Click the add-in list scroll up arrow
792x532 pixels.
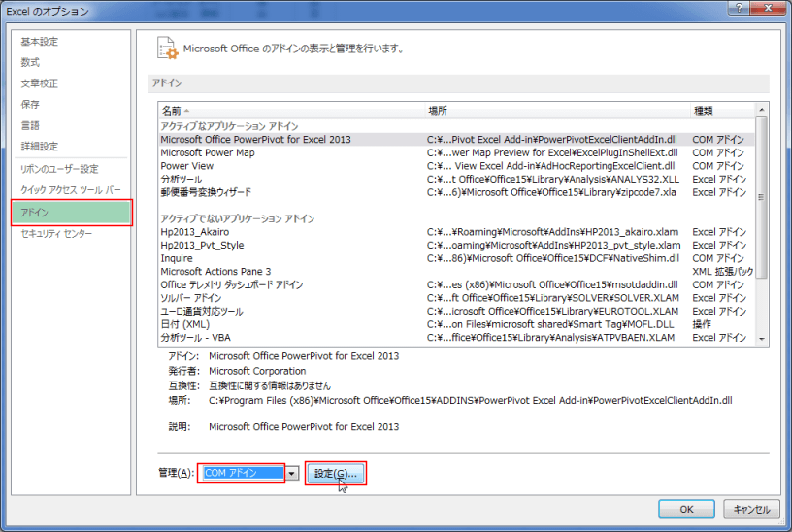[x=762, y=110]
